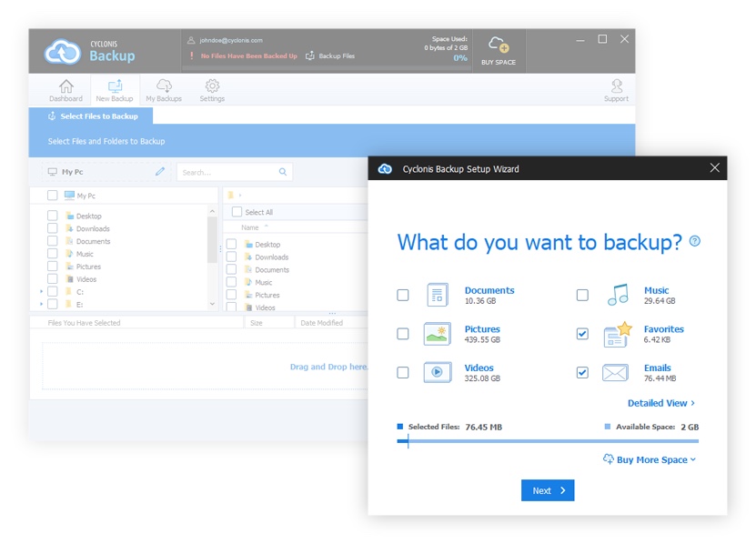Expand the C: drive tree node
756x544 pixels.
coord(41,292)
